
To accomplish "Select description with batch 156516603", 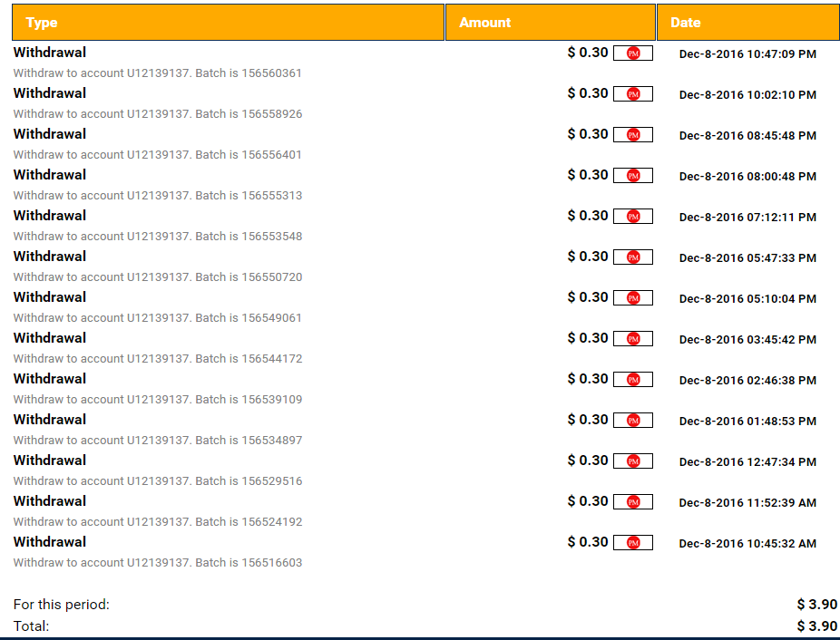I will tap(158, 562).
